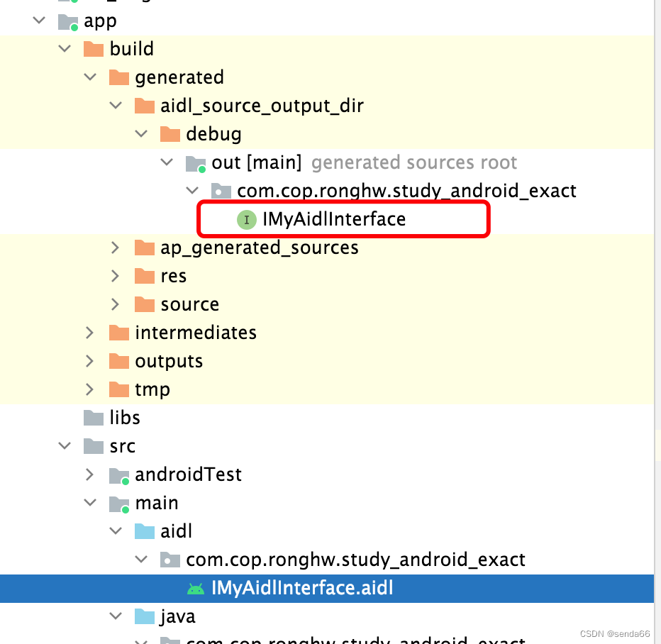Click the res folder icon under generated

point(145,275)
